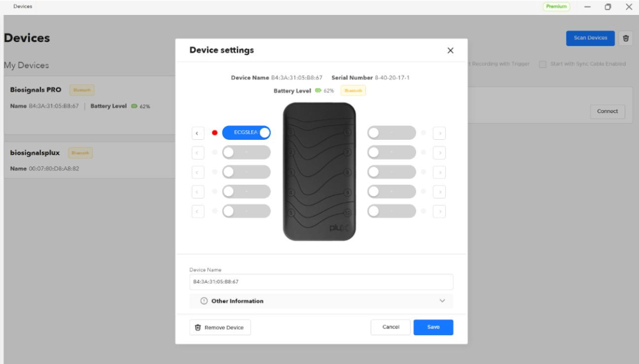Viewport: 639px width, 364px height.
Task: Click Bluetooth badge next to Biosignals PRO
Action: tap(82, 90)
